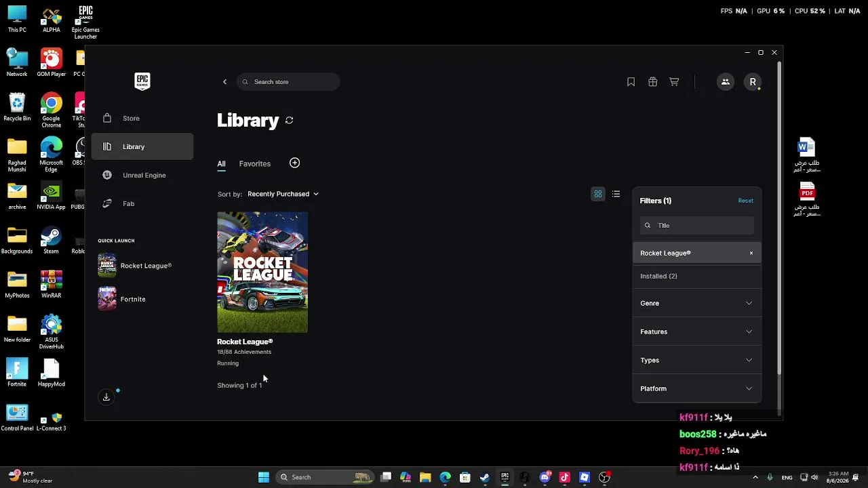Click the taskbar Search box
868x488 pixels.
(323, 477)
